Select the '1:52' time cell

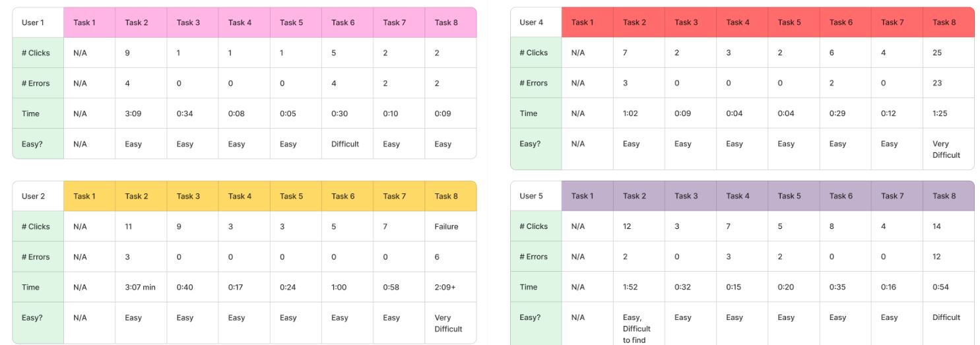click(631, 287)
